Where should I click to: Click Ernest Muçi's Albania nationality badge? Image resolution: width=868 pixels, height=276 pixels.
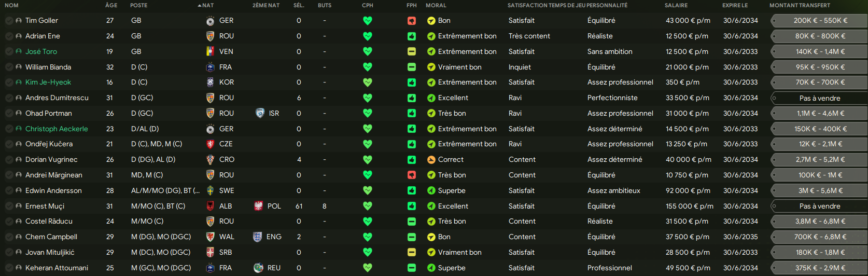pos(210,206)
